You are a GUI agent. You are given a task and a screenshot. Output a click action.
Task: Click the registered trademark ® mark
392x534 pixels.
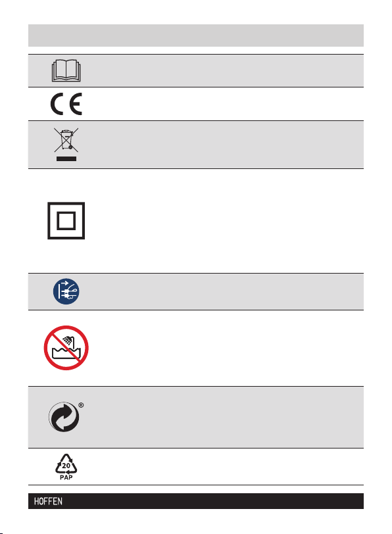coord(81,405)
